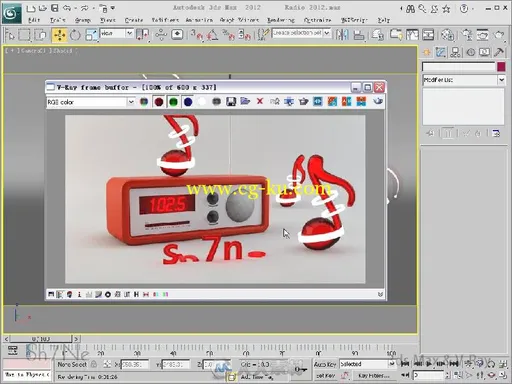Image resolution: width=512 pixels, height=384 pixels.
Task: Click the Render last teapot icon at frame buffer toolbar end
Action: pyautogui.click(x=377, y=101)
